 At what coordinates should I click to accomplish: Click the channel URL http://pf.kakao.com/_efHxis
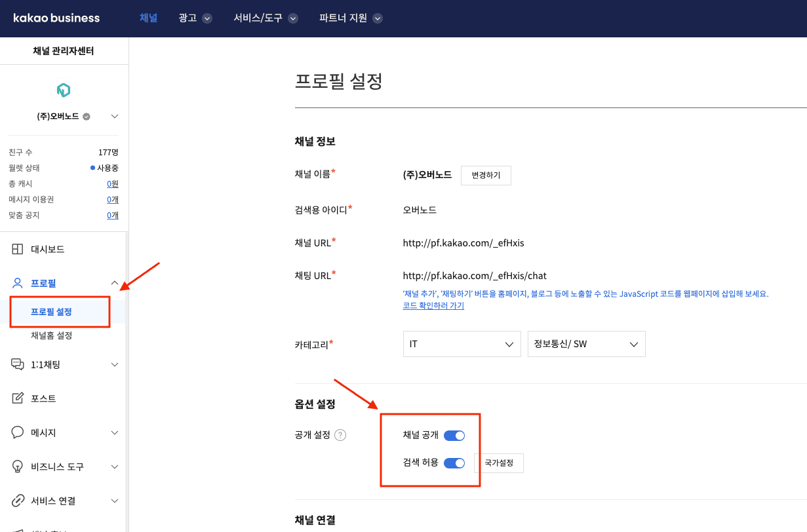click(x=463, y=243)
